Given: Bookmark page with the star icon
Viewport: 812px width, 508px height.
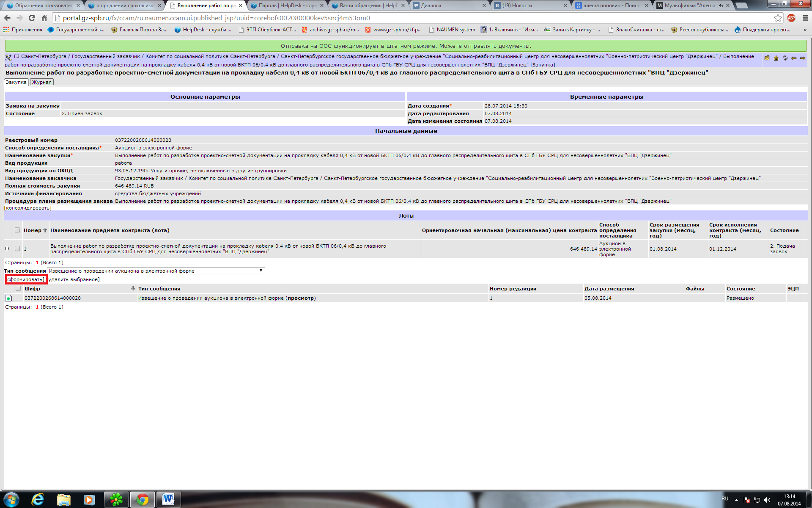Looking at the screenshot, I should click(x=778, y=18).
